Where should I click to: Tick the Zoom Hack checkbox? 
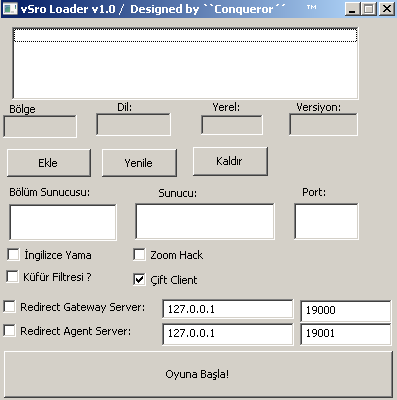pyautogui.click(x=139, y=255)
